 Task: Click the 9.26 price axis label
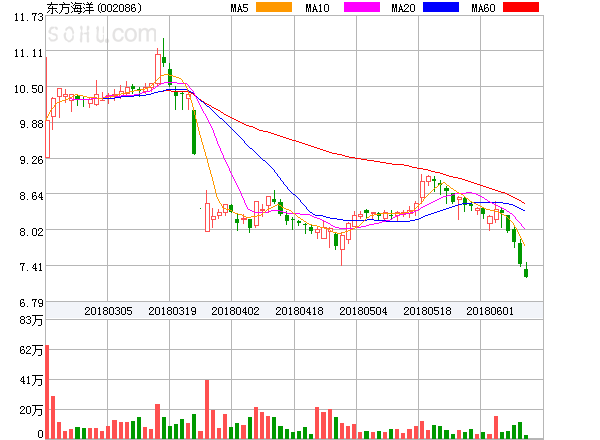[31, 160]
